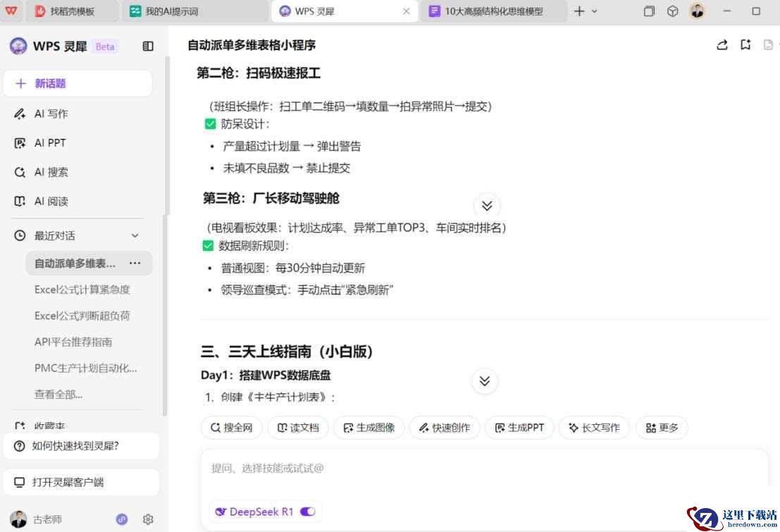Viewport: 780px width, 532px height.
Task: Start a 新话题
Action: click(78, 83)
